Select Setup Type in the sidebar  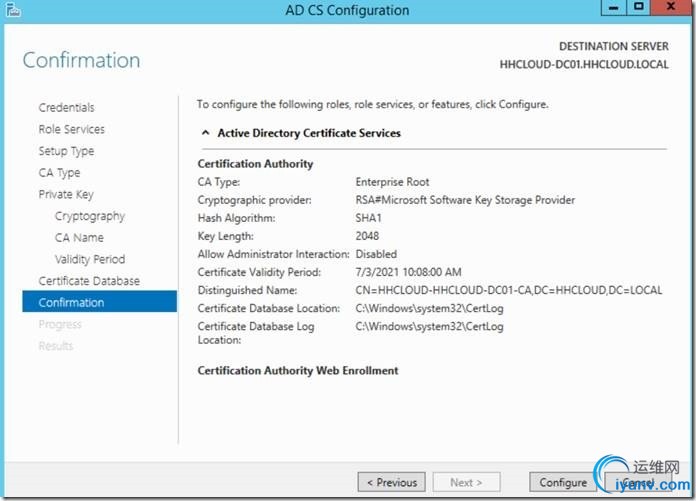coord(66,151)
